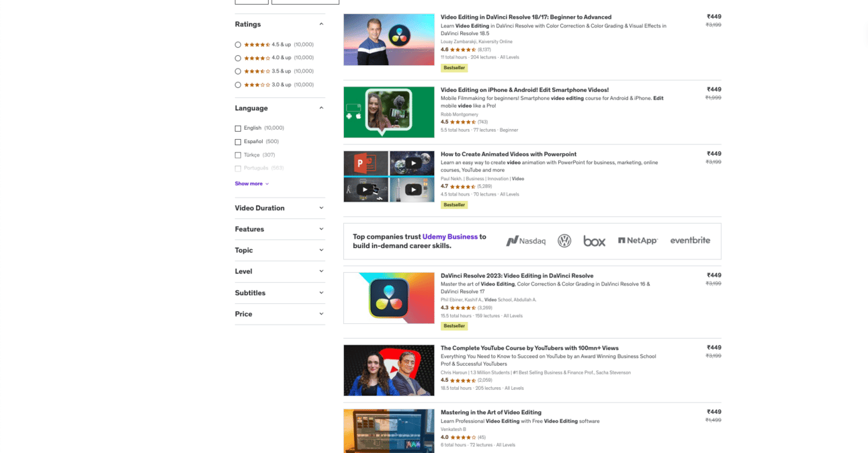The image size is (868, 453).
Task: Click the NetApp logo in the banner
Action: pos(638,241)
